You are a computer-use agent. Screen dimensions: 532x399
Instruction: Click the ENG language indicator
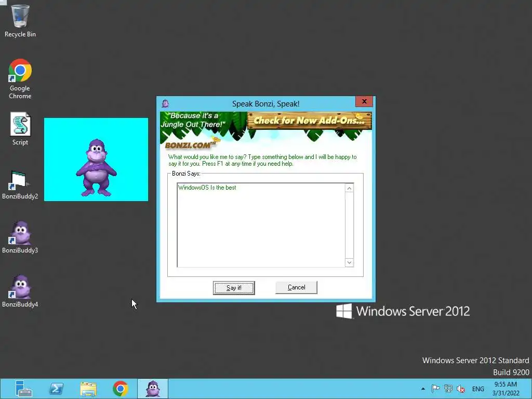pos(478,389)
